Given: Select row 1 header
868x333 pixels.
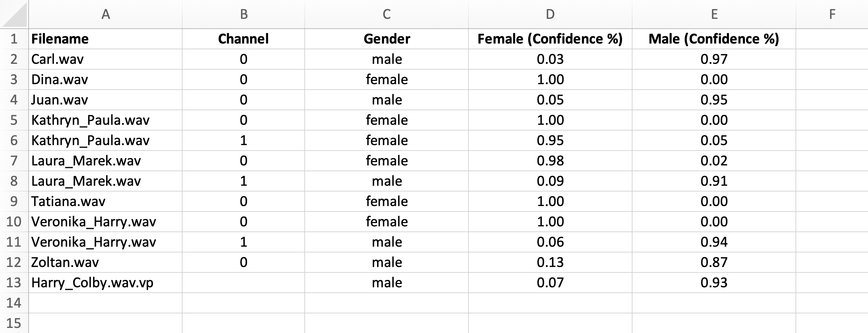Looking at the screenshot, I should tap(14, 39).
